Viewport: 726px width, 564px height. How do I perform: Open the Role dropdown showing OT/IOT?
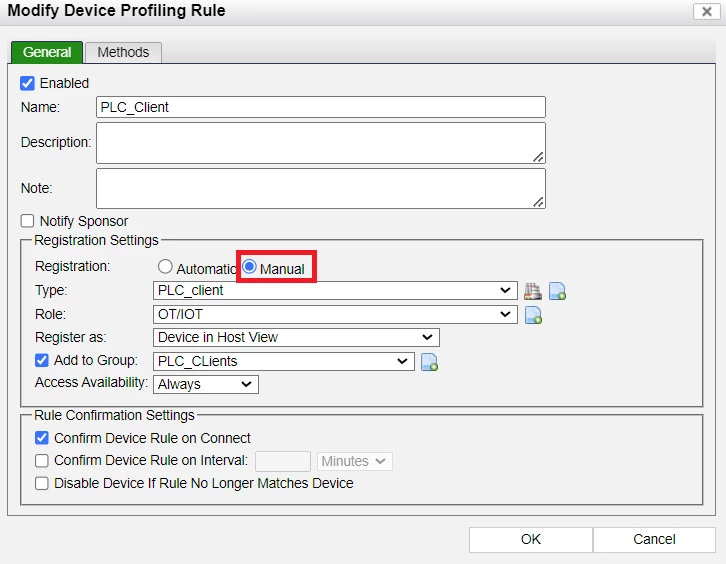coord(335,314)
